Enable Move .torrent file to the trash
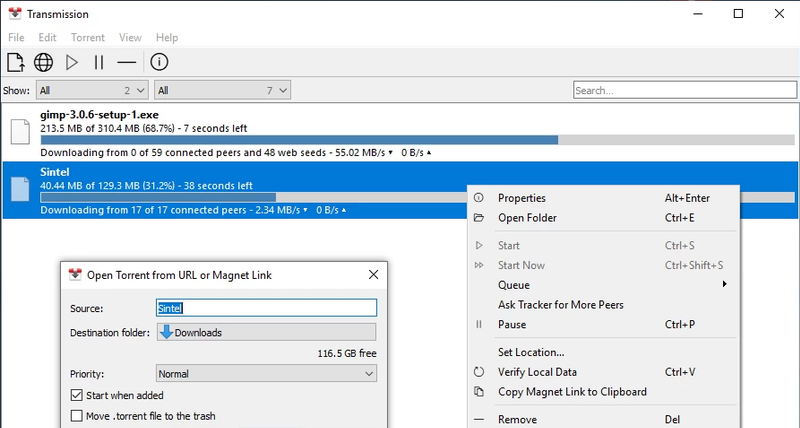Screen dimensions: 800x428 (77, 416)
